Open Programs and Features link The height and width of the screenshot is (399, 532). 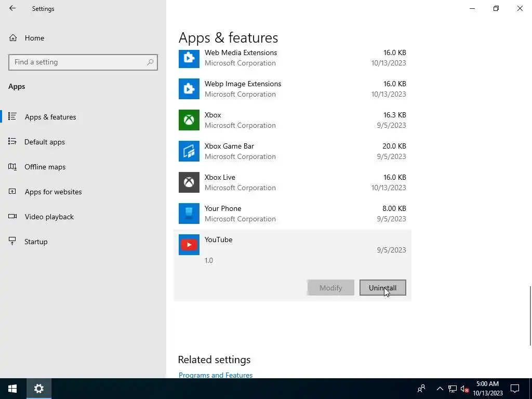click(216, 375)
